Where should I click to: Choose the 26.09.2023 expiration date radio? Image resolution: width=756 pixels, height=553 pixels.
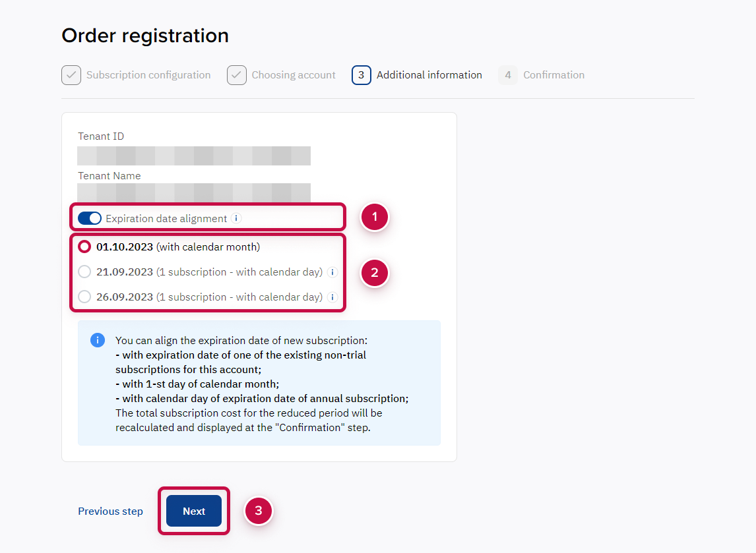[x=84, y=297]
